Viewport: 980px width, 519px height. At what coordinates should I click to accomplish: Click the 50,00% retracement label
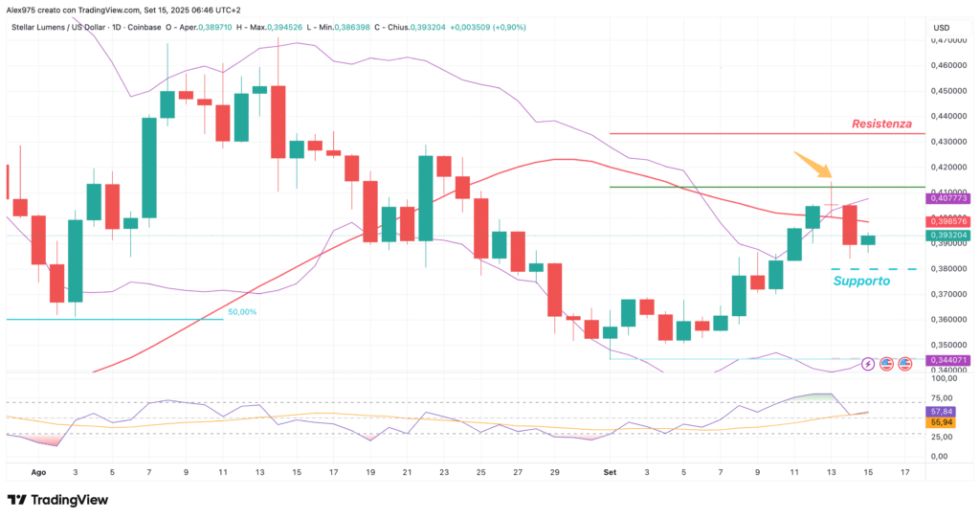(242, 311)
